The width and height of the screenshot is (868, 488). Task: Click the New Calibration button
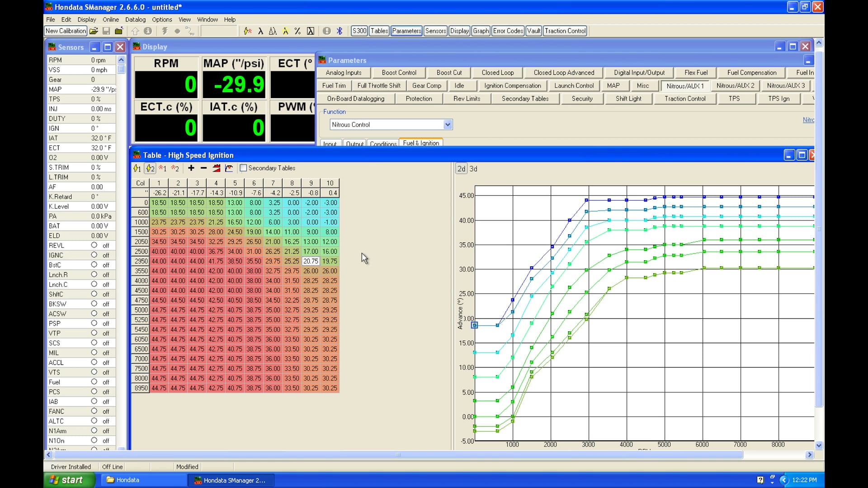(x=65, y=31)
